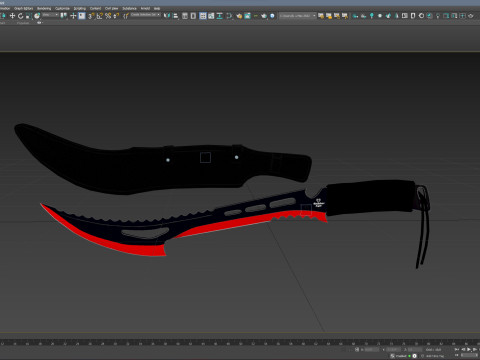Click the green Enabled status indicator
Image resolution: width=480 pixels, height=360 pixels.
click(409, 356)
